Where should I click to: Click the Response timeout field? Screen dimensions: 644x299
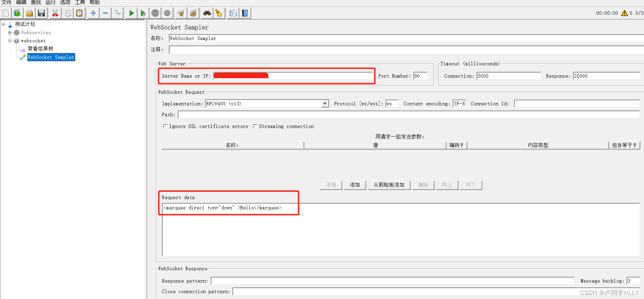606,76
